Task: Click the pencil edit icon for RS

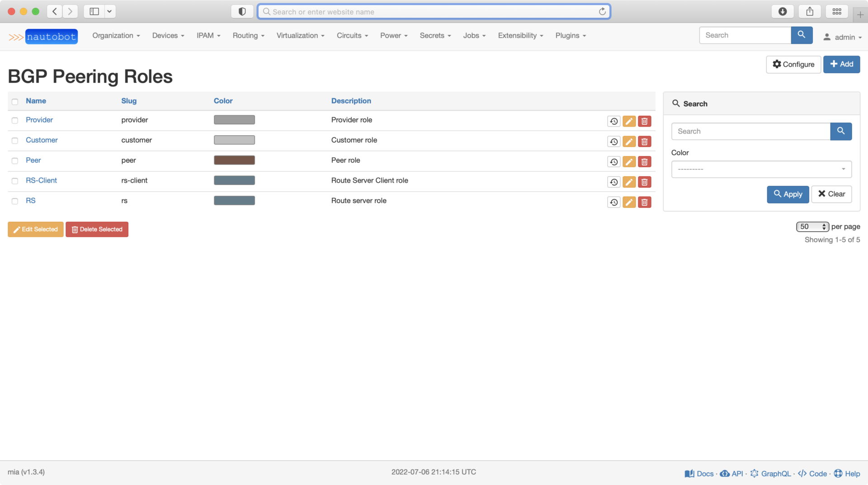Action: pos(629,202)
